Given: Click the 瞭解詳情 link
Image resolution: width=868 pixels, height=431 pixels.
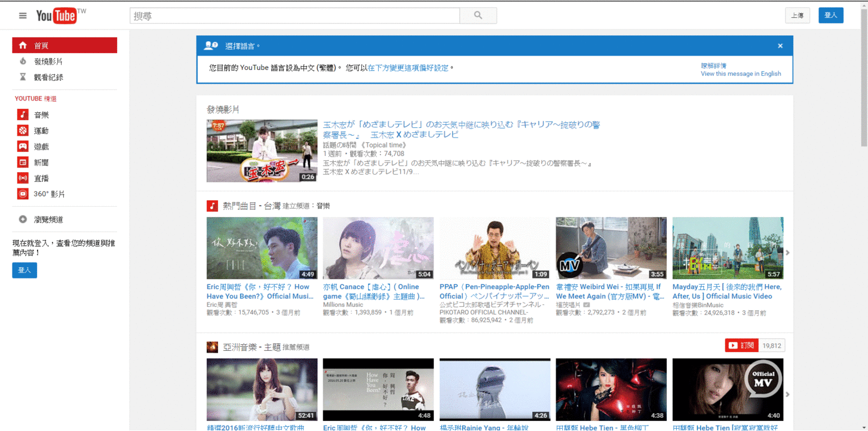Looking at the screenshot, I should (713, 66).
